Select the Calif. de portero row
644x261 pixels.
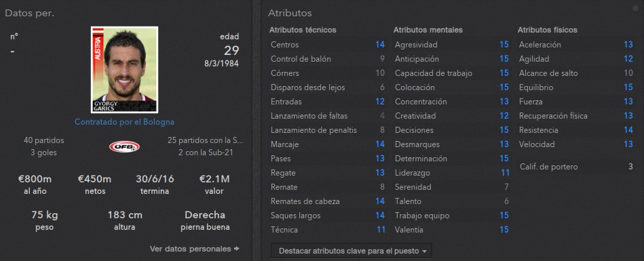click(x=576, y=167)
